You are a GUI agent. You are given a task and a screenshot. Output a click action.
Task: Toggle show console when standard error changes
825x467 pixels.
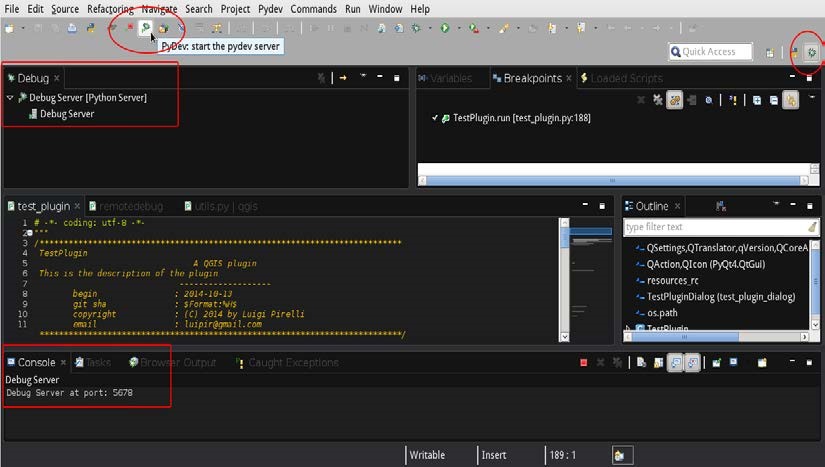(x=692, y=362)
